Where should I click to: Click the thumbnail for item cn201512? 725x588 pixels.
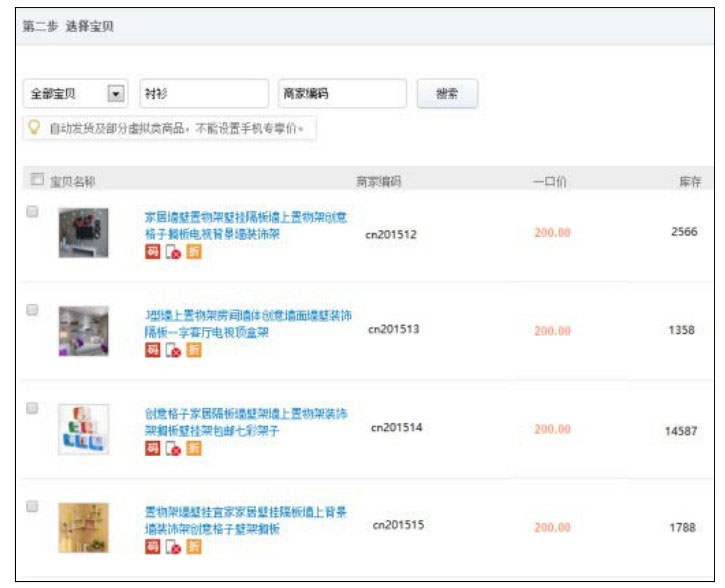pyautogui.click(x=84, y=233)
